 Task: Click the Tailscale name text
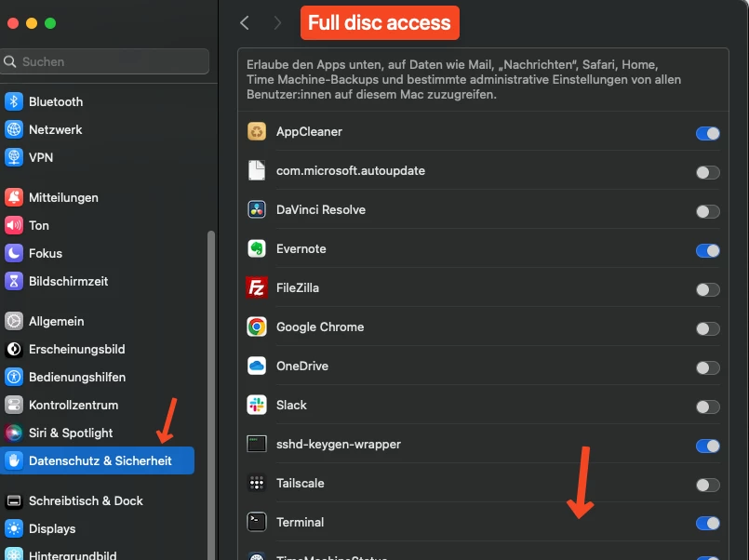coord(300,483)
